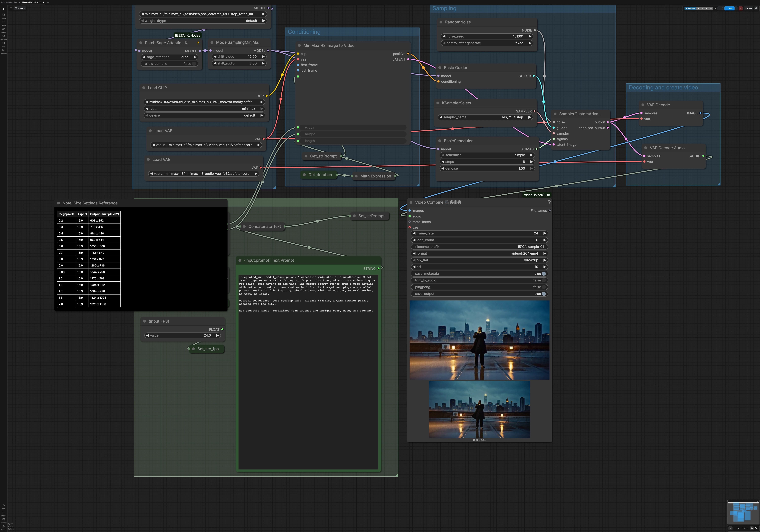The image size is (760, 532).
Task: Toggle the right side panel icon
Action: tap(756, 8)
